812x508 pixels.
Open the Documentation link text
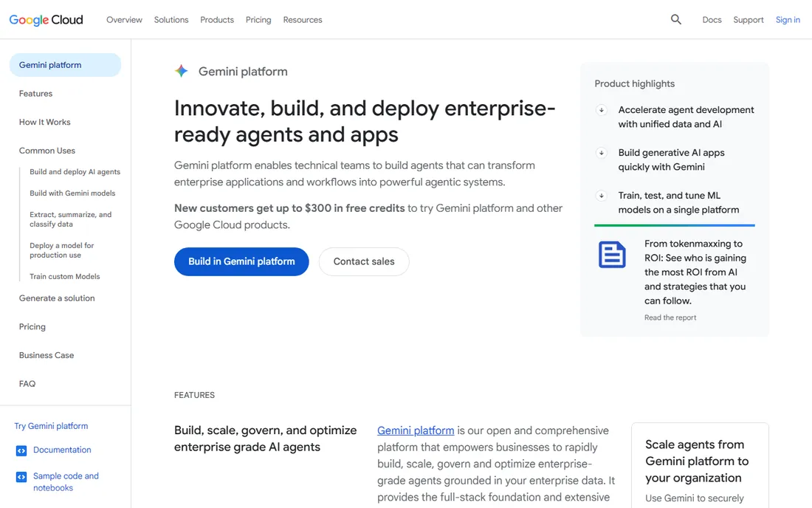(62, 450)
